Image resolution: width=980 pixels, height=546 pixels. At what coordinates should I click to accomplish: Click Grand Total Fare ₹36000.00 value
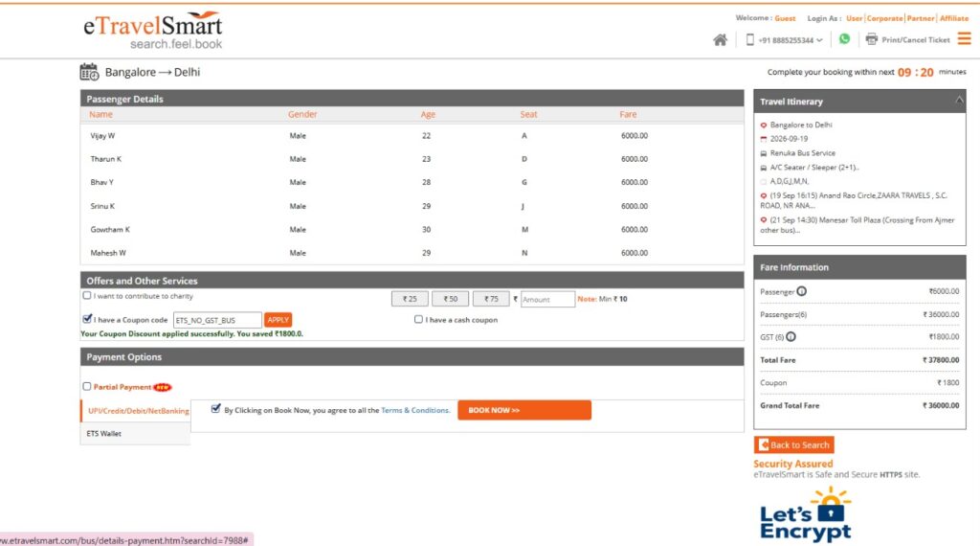tap(941, 405)
